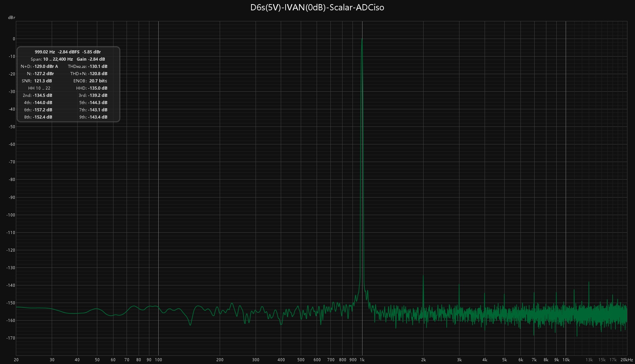Screen dimensions: 635x364
Task: Click the -100 label on the y-axis
Action: point(11,215)
